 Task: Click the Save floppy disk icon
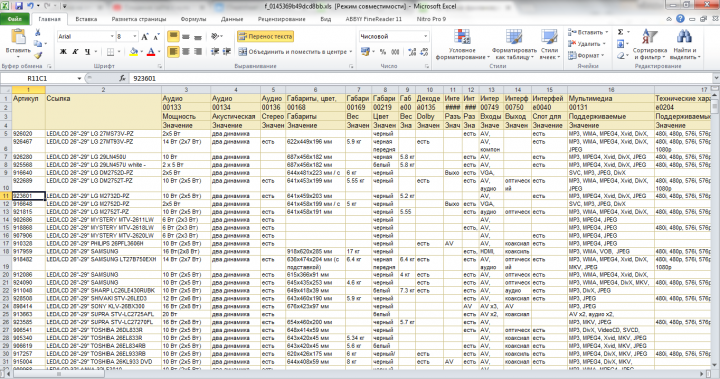click(x=19, y=6)
